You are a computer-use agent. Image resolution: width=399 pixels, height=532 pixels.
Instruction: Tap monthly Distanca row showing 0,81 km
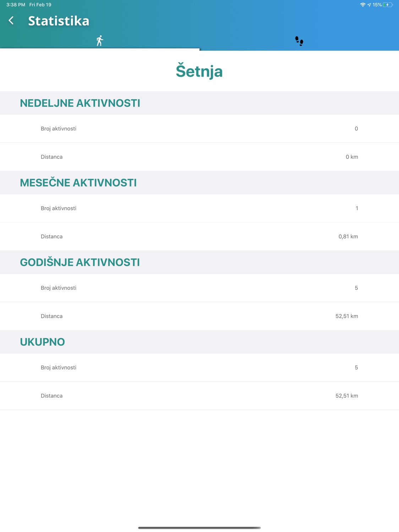pos(199,237)
